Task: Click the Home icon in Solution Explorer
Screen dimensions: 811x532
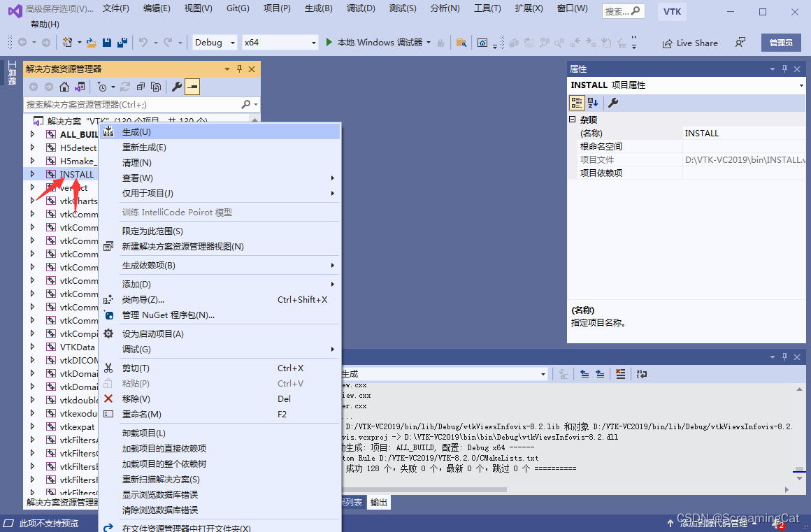Action: [x=64, y=86]
